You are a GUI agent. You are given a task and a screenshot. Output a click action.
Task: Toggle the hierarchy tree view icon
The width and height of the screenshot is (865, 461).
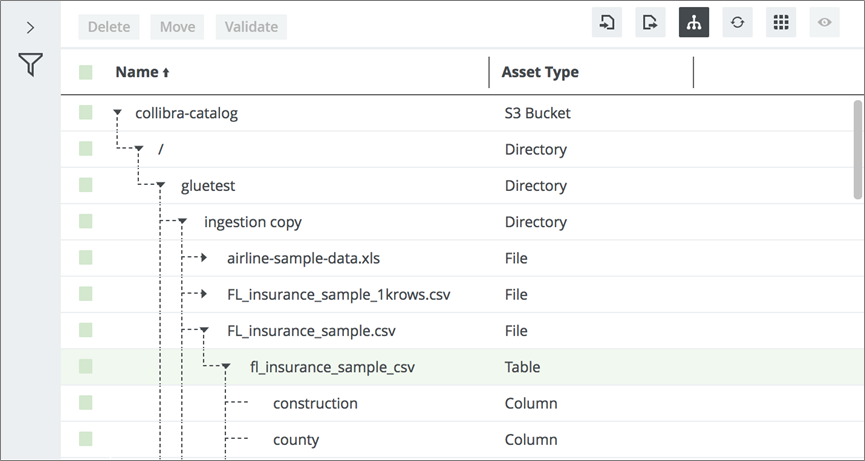[694, 23]
